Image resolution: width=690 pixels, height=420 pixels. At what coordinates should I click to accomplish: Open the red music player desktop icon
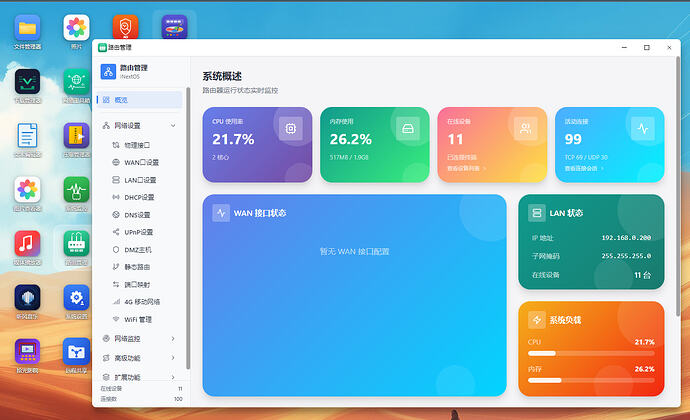(x=27, y=243)
